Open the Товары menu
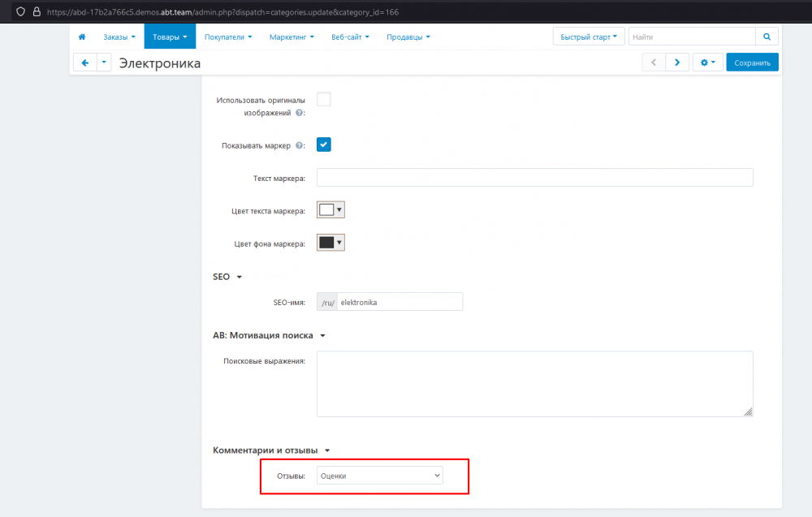The width and height of the screenshot is (812, 517). [170, 37]
